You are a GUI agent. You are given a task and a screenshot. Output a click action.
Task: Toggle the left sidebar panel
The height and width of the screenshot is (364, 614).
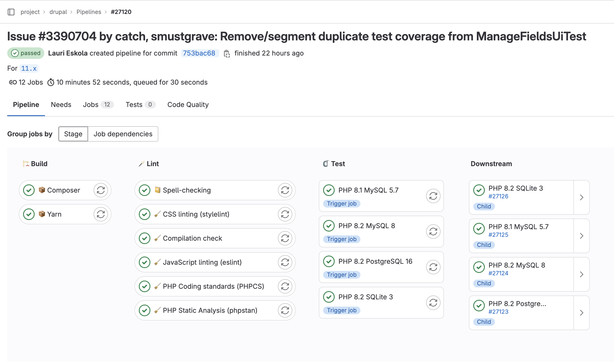(11, 12)
